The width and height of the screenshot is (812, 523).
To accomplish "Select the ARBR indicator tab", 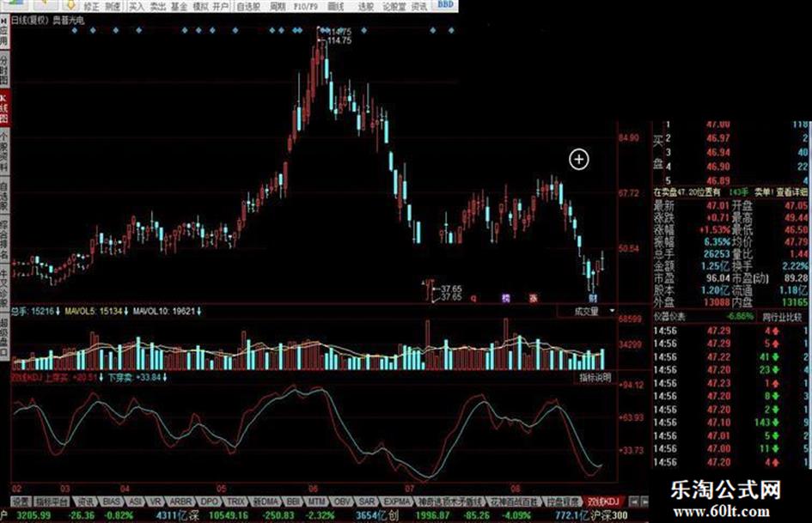I will [x=180, y=502].
